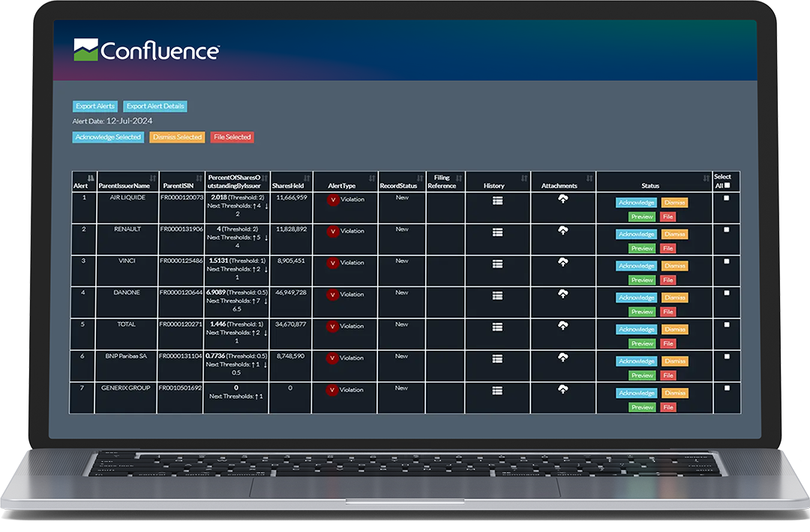Check the selection box for alert 4 DANONE
Image resolution: width=810 pixels, height=532 pixels.
pos(726,293)
